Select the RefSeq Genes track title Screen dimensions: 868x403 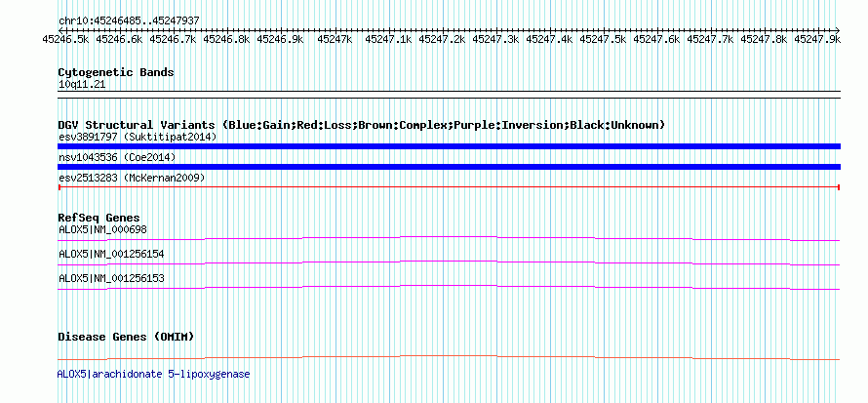[99, 219]
